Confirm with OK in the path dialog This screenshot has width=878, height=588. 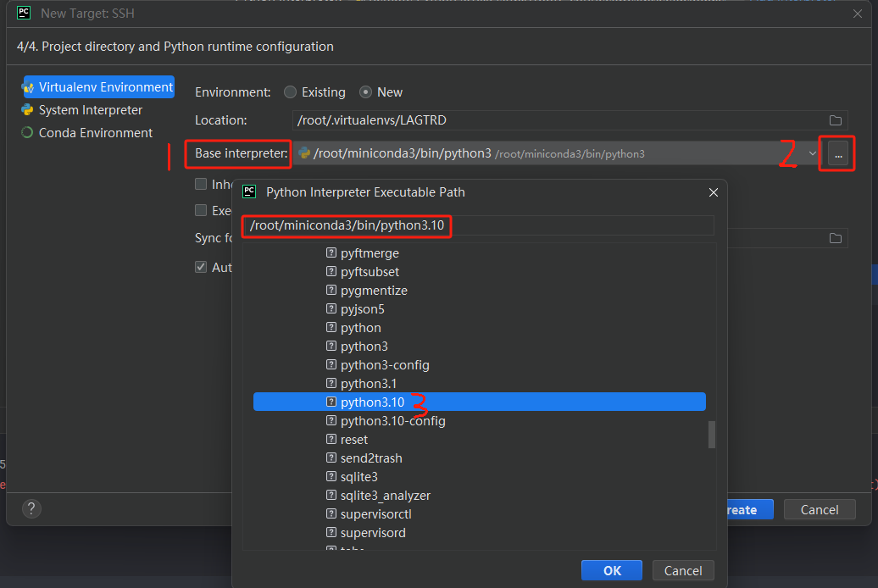point(612,571)
